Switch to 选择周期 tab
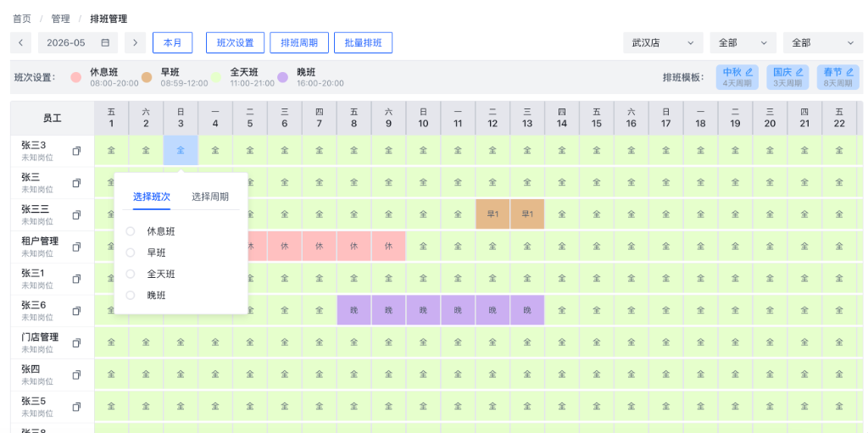 tap(210, 197)
